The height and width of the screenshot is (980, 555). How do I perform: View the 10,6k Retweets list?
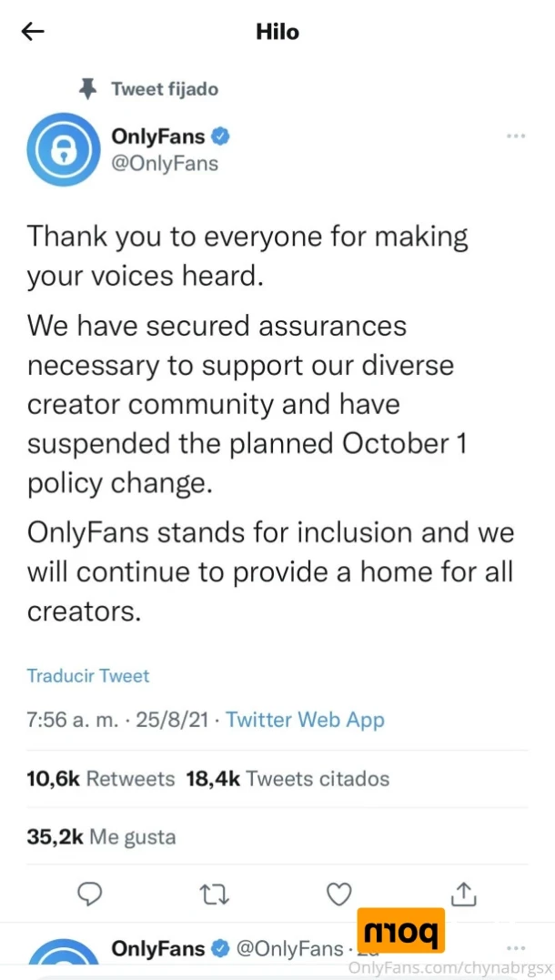pyautogui.click(x=101, y=779)
